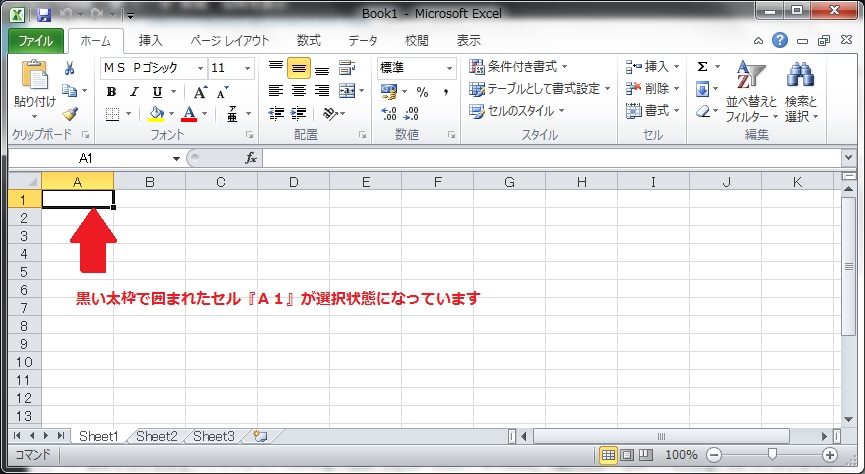Click the fx insert function button
865x474 pixels.
pos(251,159)
